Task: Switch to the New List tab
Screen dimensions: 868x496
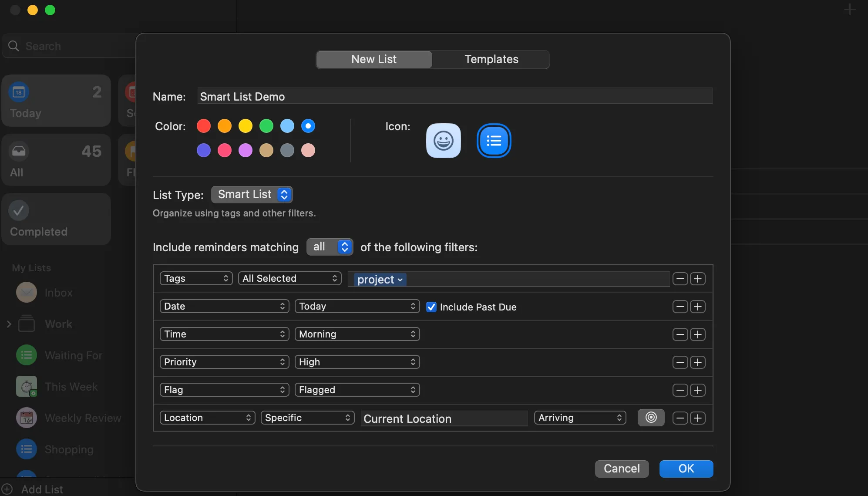Action: point(373,59)
